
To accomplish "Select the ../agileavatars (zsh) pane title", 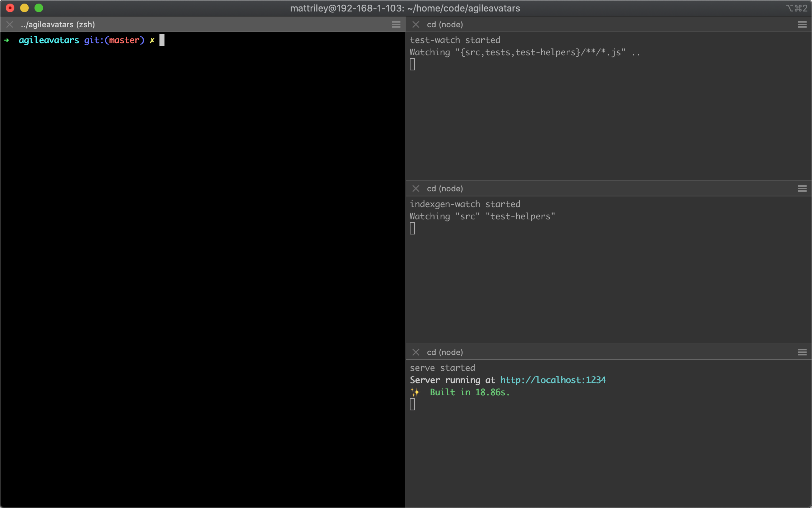I will coord(58,24).
